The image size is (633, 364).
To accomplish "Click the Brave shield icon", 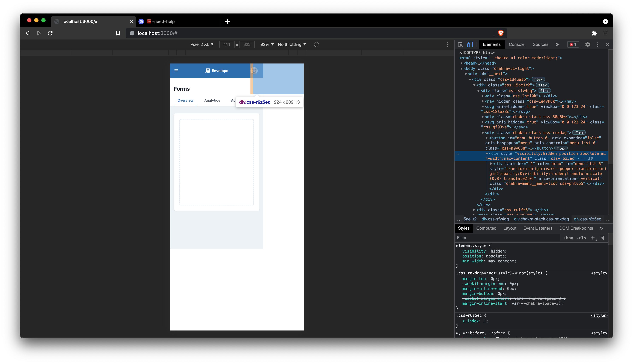I will [501, 33].
